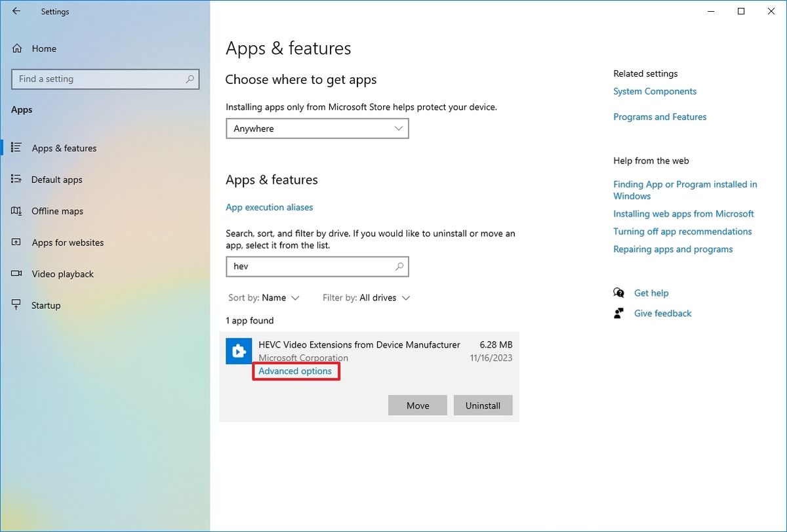Open the Anywhere app sources dropdown
The width and height of the screenshot is (787, 532).
click(x=317, y=128)
